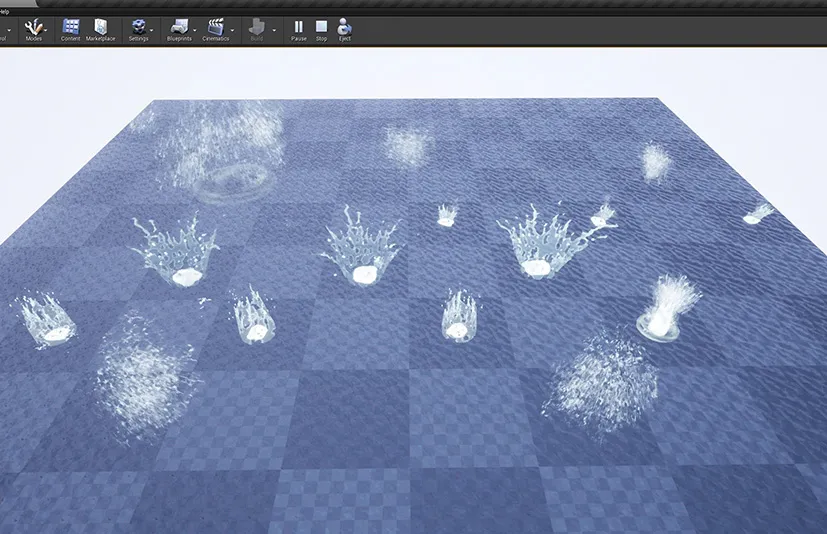Pause the running simulation
This screenshot has width=827, height=534.
(299, 26)
